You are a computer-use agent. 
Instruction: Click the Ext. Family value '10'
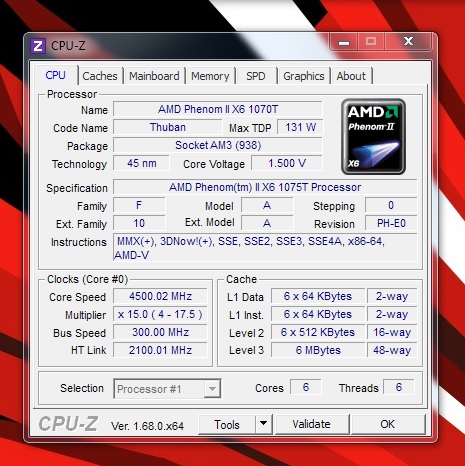(139, 223)
